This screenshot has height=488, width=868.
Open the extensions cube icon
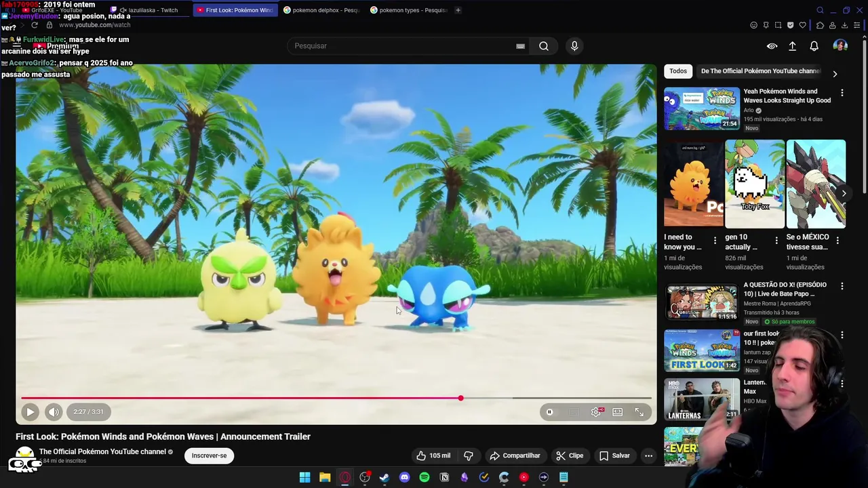click(820, 25)
